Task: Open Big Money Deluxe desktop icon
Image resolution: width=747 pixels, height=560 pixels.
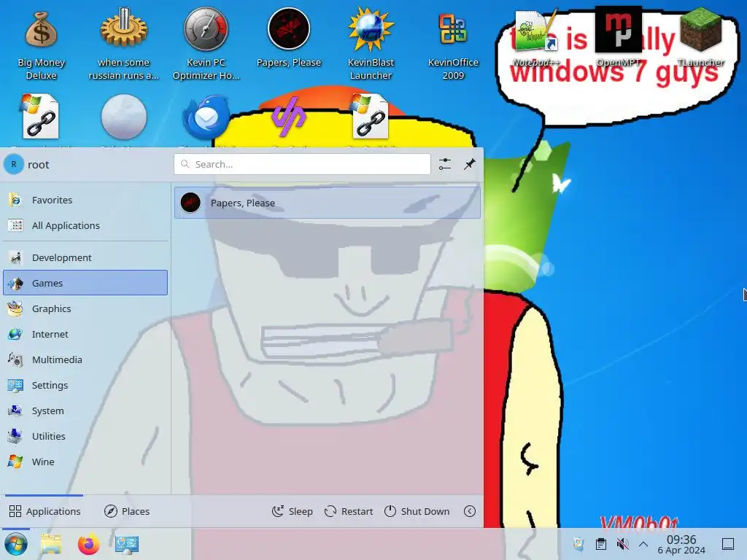Action: coord(42,29)
